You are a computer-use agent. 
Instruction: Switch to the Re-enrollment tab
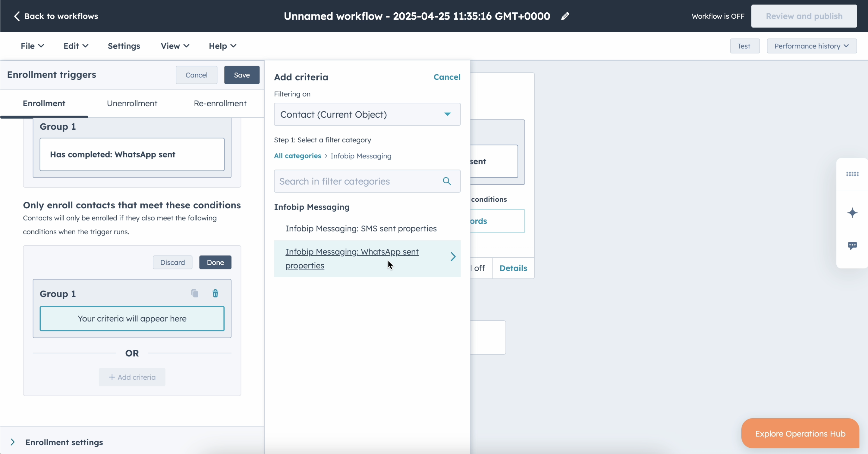(220, 103)
